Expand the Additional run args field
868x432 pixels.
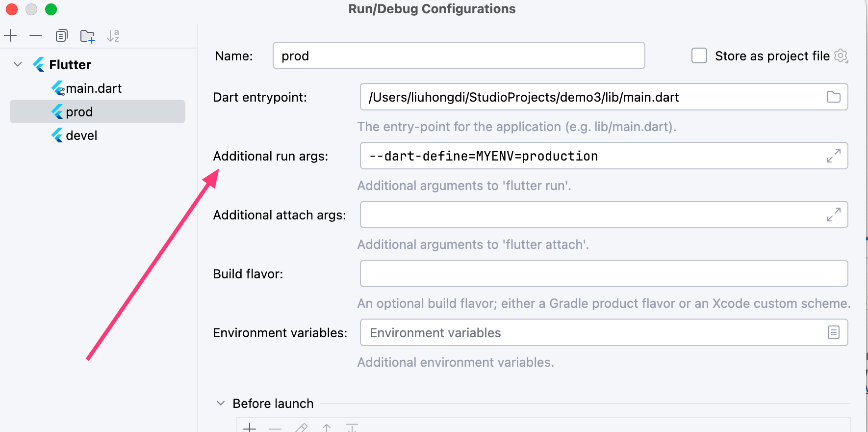(x=833, y=156)
